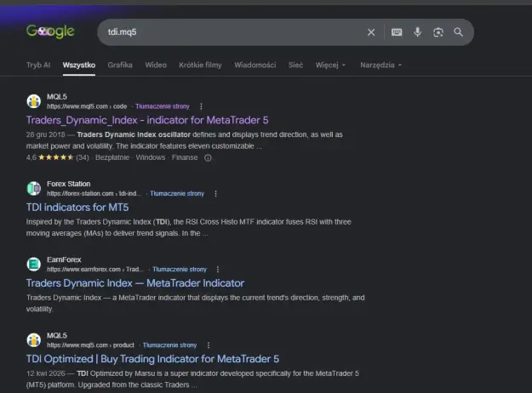The image size is (532, 393).
Task: Open the Krótkie filmy tab
Action: tap(200, 65)
